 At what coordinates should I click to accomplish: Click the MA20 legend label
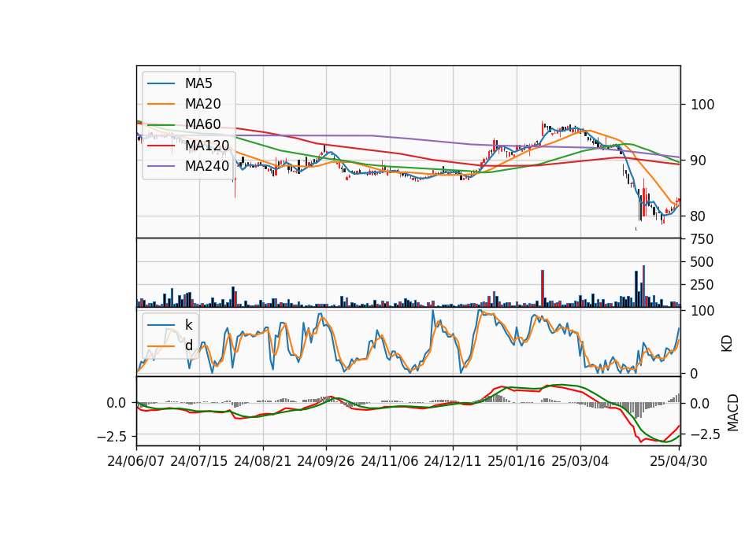coord(202,104)
